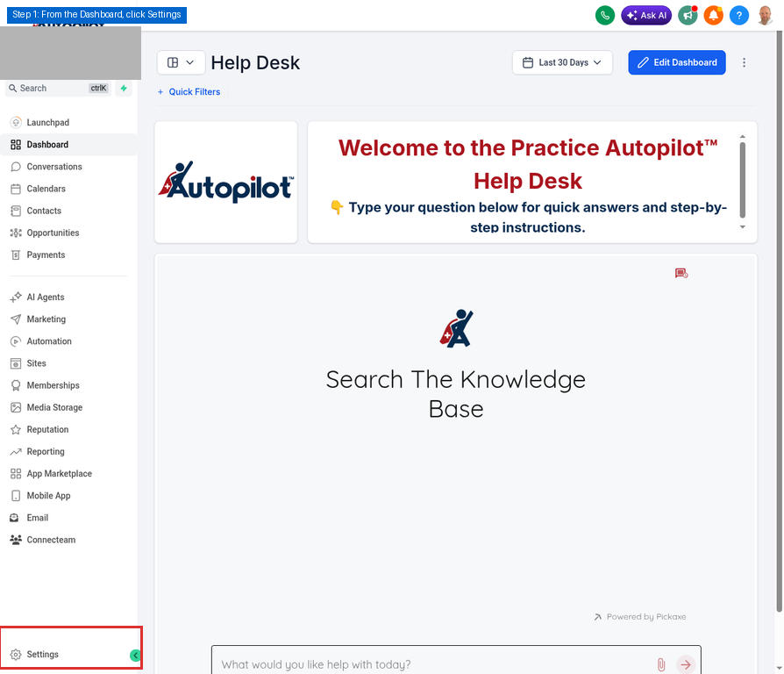This screenshot has height=674, width=784.
Task: Go to Calendars in the sidebar
Action: click(x=68, y=189)
